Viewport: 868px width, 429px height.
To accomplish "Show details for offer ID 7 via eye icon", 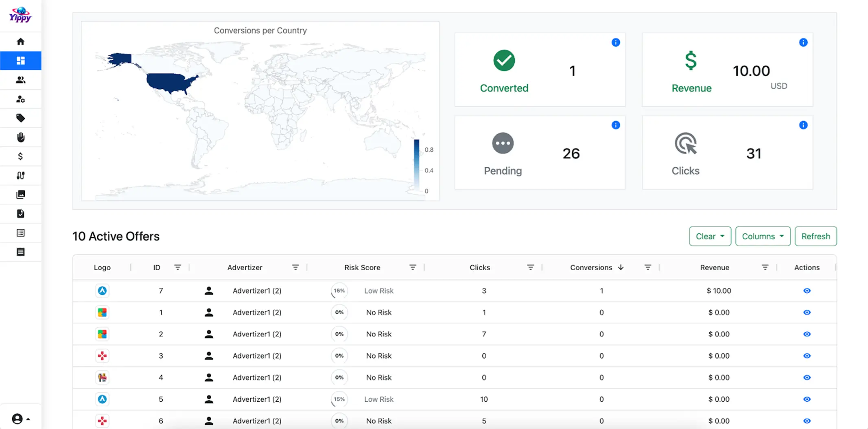I will coord(807,291).
